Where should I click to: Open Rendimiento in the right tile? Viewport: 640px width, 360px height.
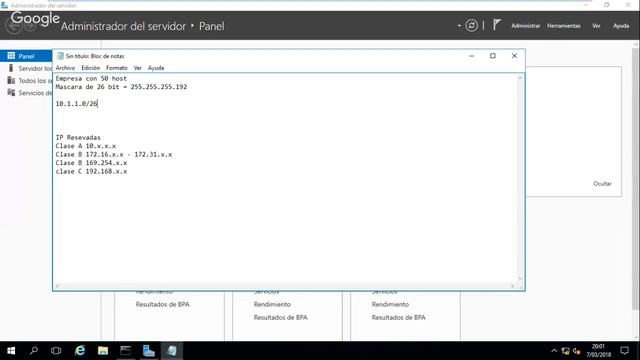(390, 304)
